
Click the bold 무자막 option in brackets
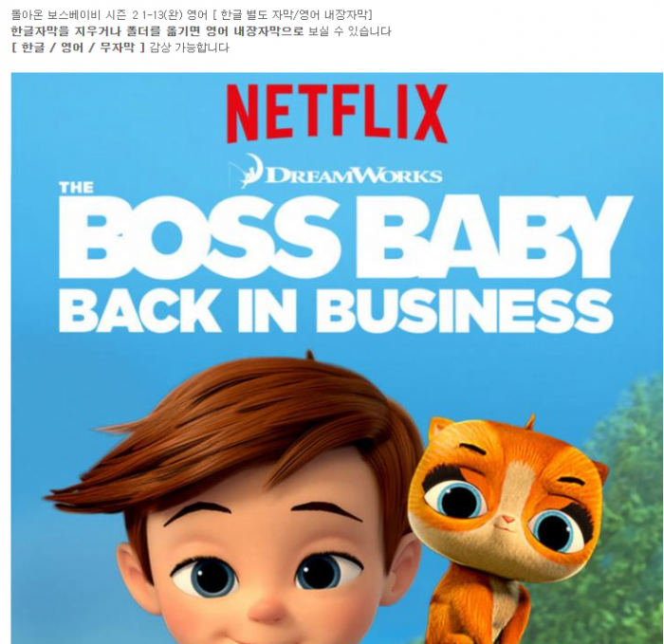click(118, 47)
